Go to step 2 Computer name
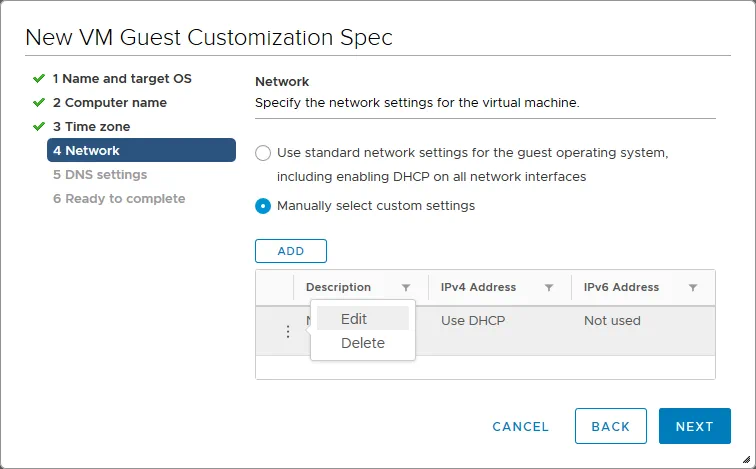Image resolution: width=756 pixels, height=469 pixels. pos(110,103)
